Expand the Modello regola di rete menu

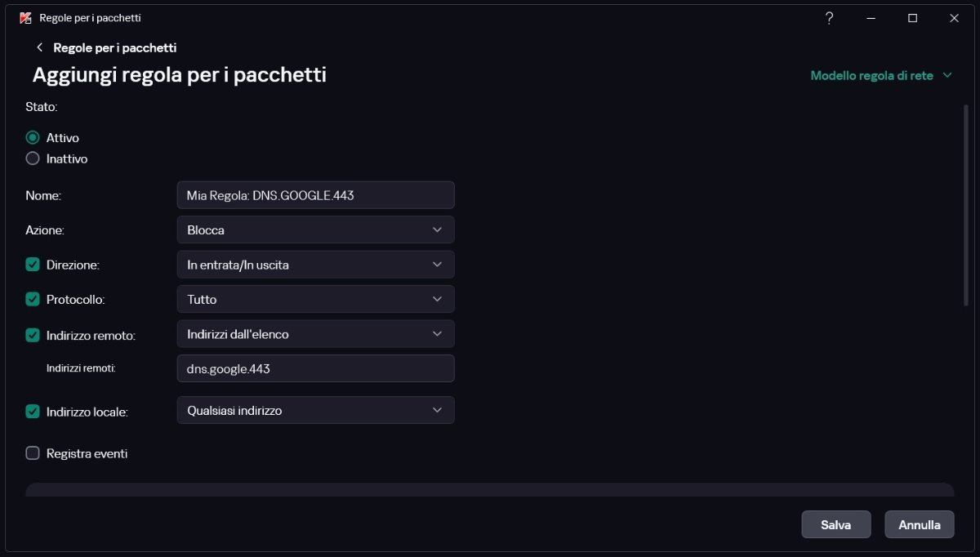point(881,75)
